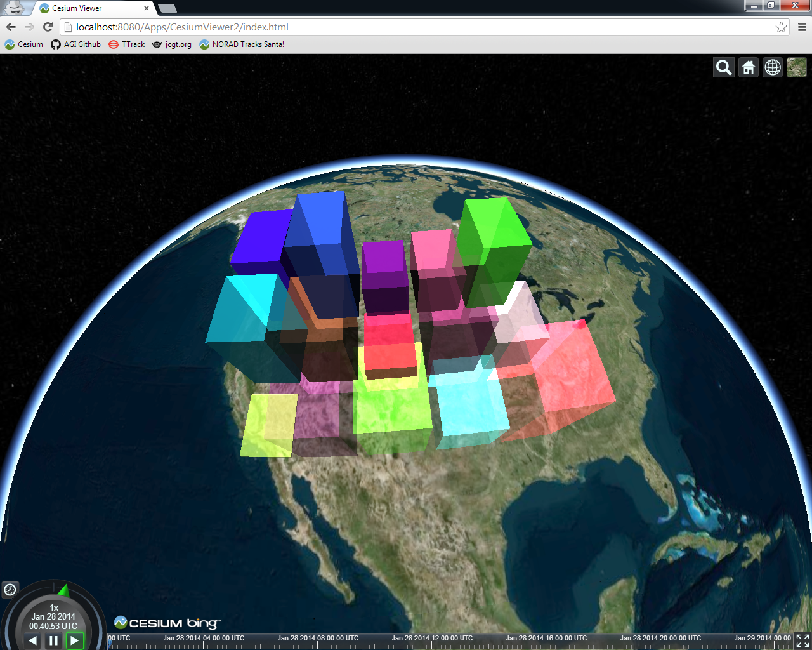The height and width of the screenshot is (650, 812).
Task: Click timeline at Jan 28 2014 08:00:00 UTC
Action: click(318, 639)
